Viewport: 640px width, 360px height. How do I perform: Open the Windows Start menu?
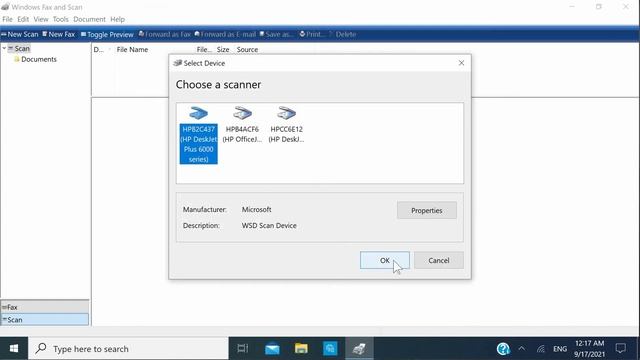pos(14,349)
